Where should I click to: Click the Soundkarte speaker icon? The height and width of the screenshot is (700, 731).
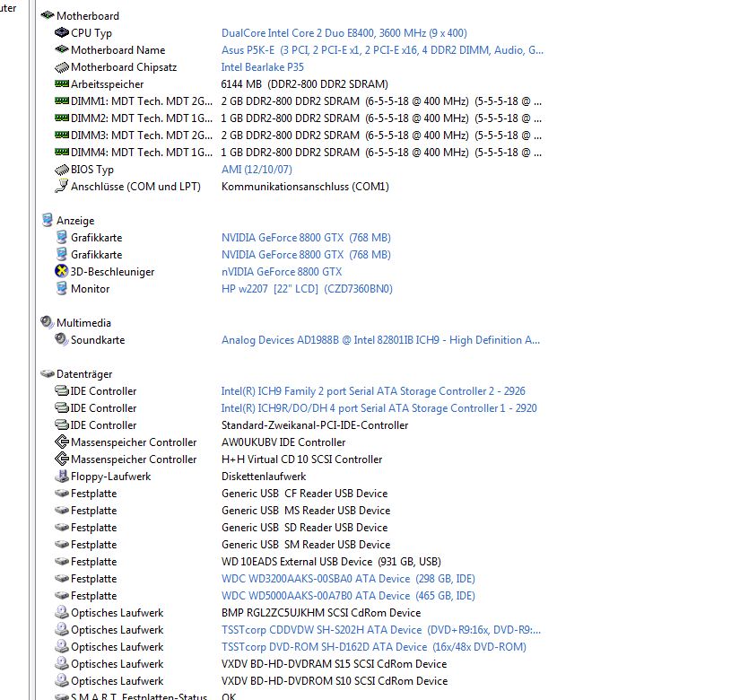(x=62, y=339)
